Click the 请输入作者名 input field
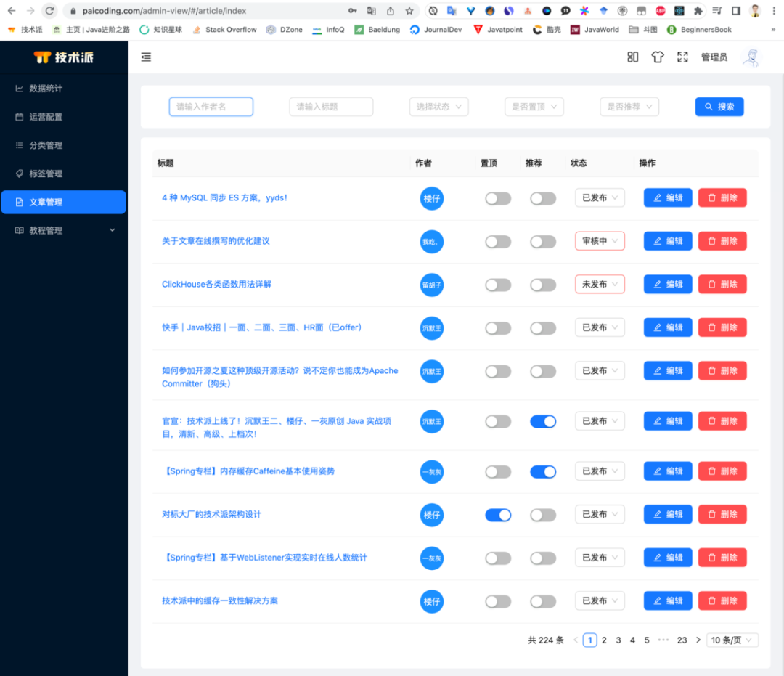Image resolution: width=784 pixels, height=676 pixels. 211,106
